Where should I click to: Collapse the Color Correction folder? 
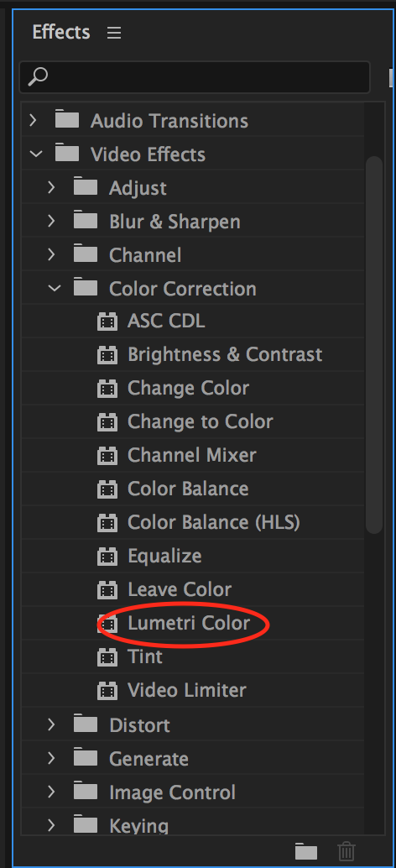(x=55, y=289)
